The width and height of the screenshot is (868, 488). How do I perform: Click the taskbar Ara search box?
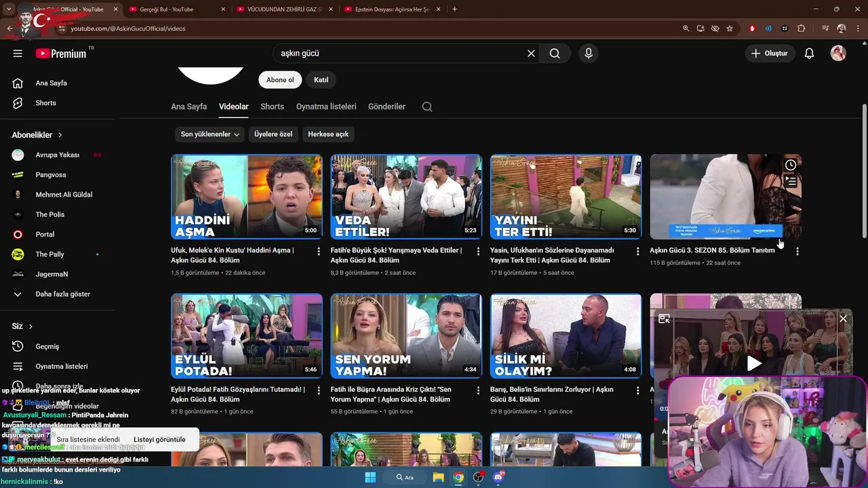tap(404, 477)
